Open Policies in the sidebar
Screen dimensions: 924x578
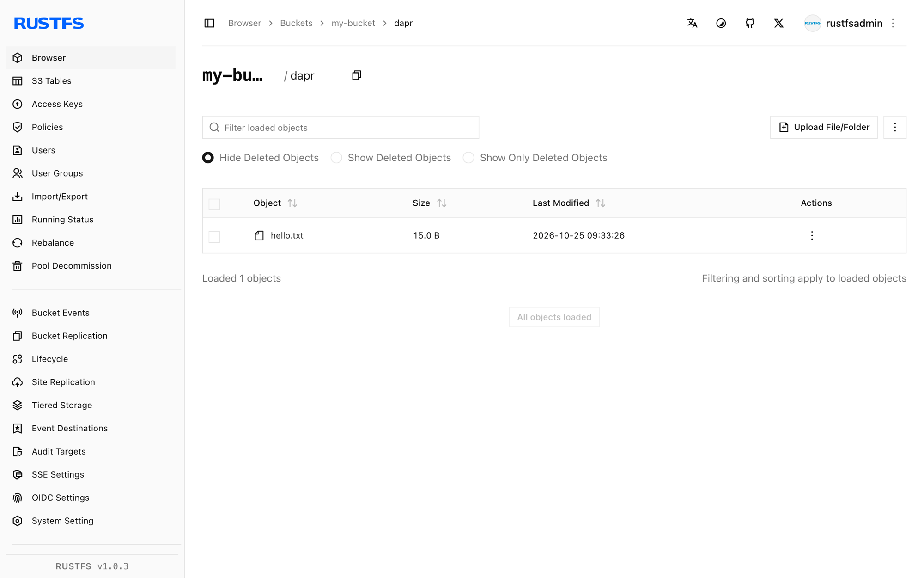[91, 127]
